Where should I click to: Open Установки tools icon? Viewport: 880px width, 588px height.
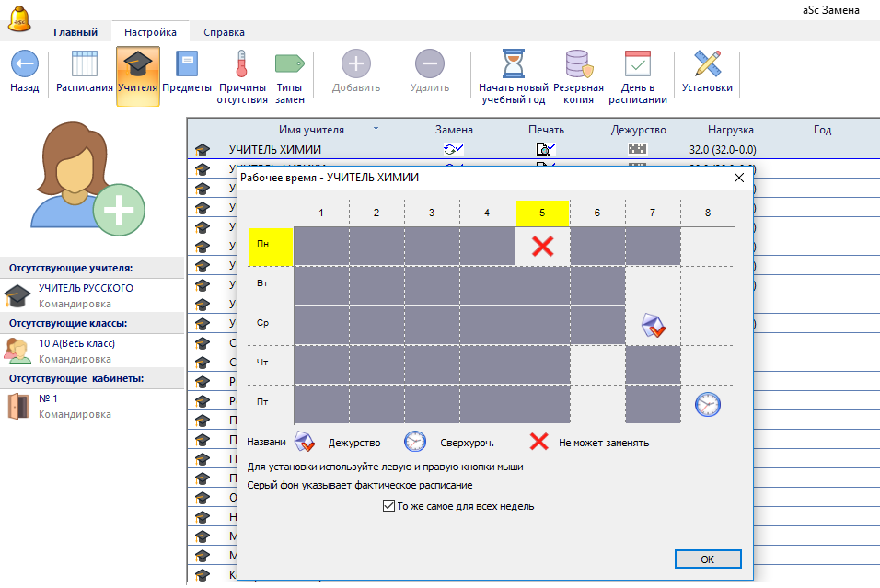pos(707,63)
